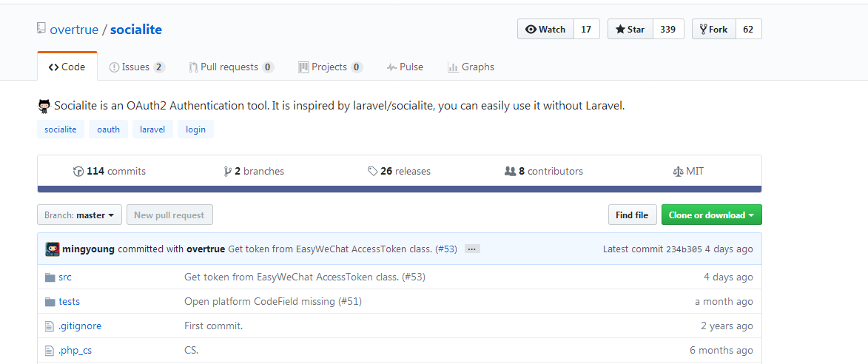Open the Projects tab

331,67
